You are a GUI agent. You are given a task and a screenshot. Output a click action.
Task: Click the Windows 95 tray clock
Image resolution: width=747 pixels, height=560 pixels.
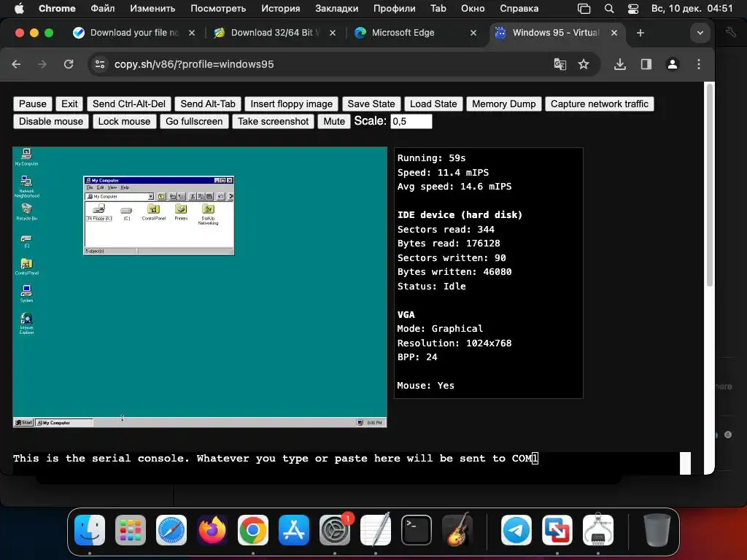click(x=374, y=422)
